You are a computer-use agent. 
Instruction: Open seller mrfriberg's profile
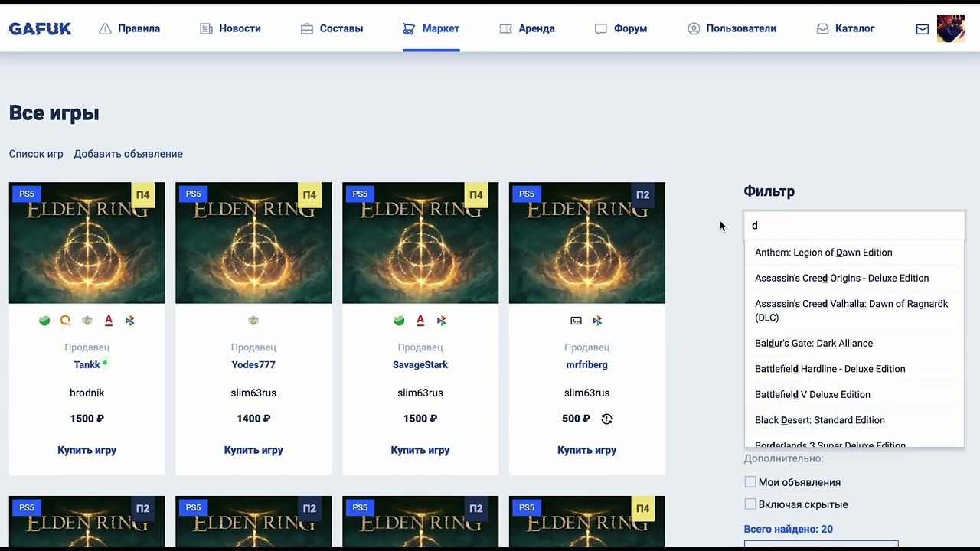pos(587,365)
